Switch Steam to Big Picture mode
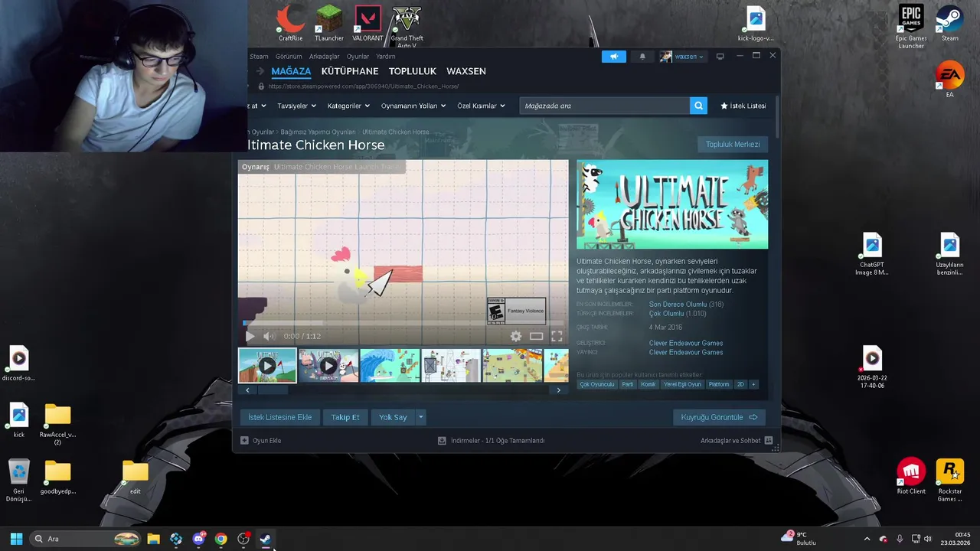The image size is (980, 551). tap(720, 57)
